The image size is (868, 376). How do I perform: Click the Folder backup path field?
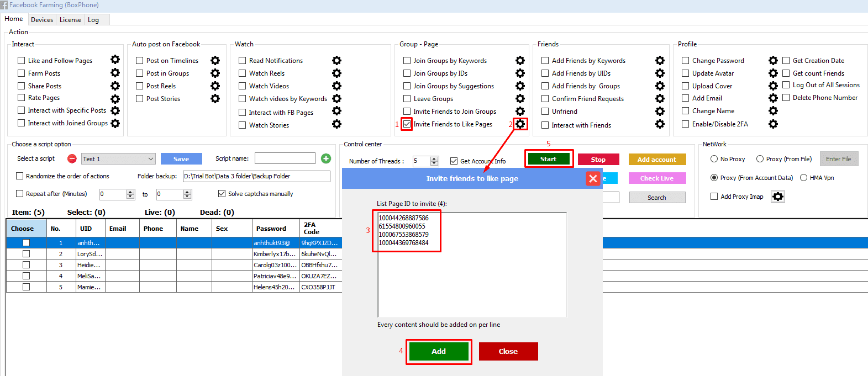[256, 176]
